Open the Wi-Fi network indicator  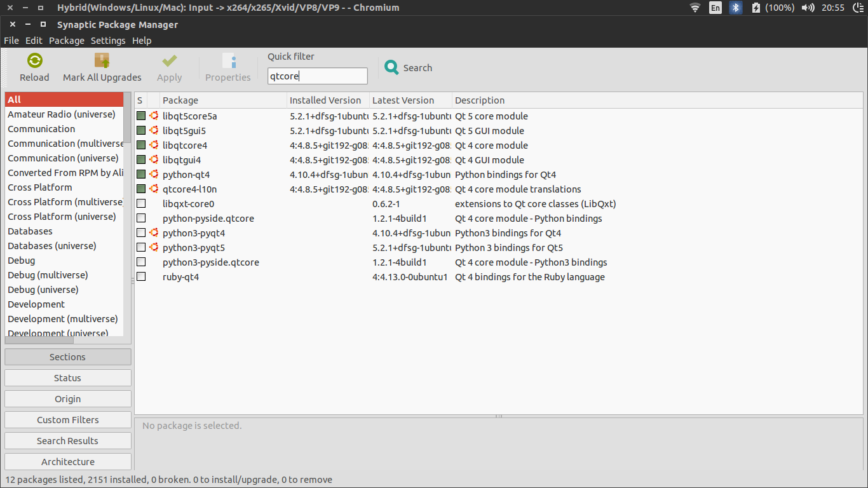[x=695, y=8]
